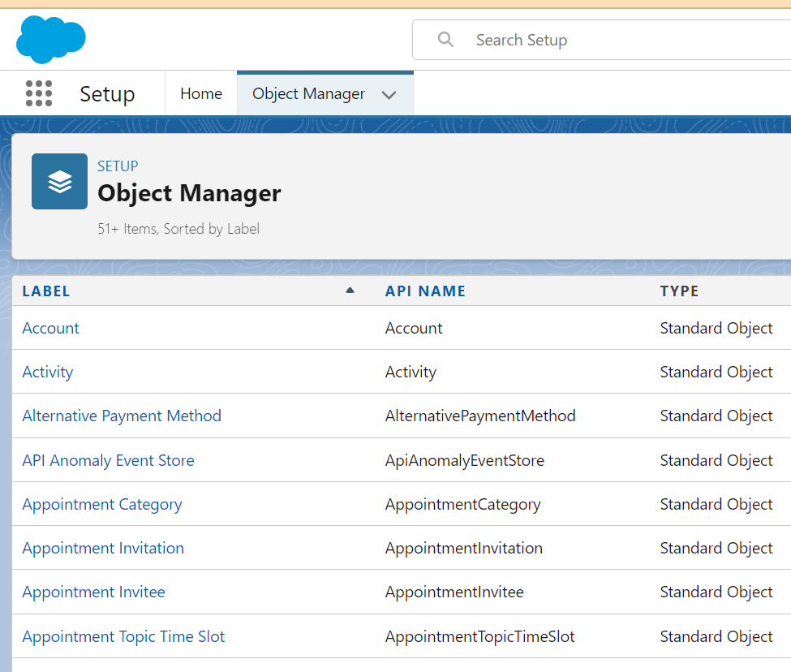791x672 pixels.
Task: Open the App Launcher dots icon
Action: click(39, 93)
